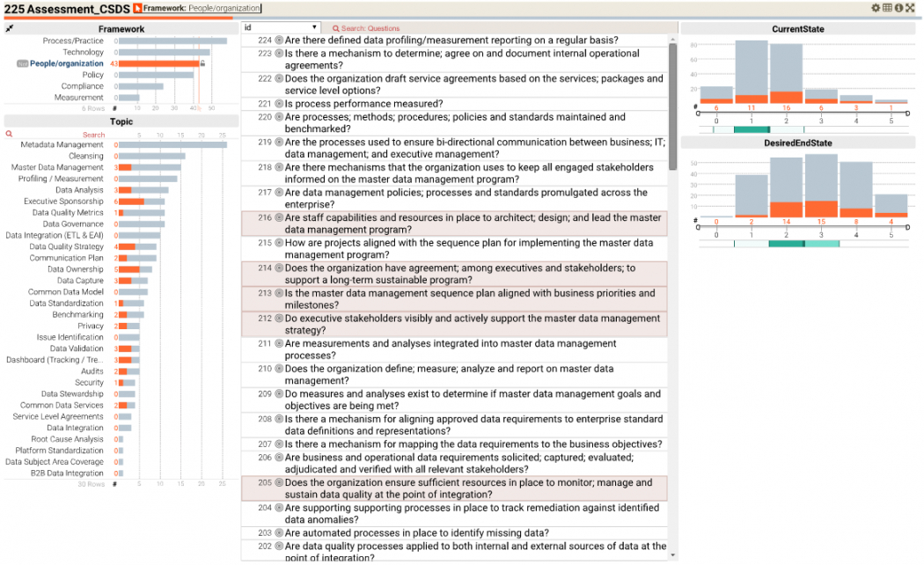Collapse the Topic panel header
Viewport: 924px width, 565px height.
click(x=121, y=121)
